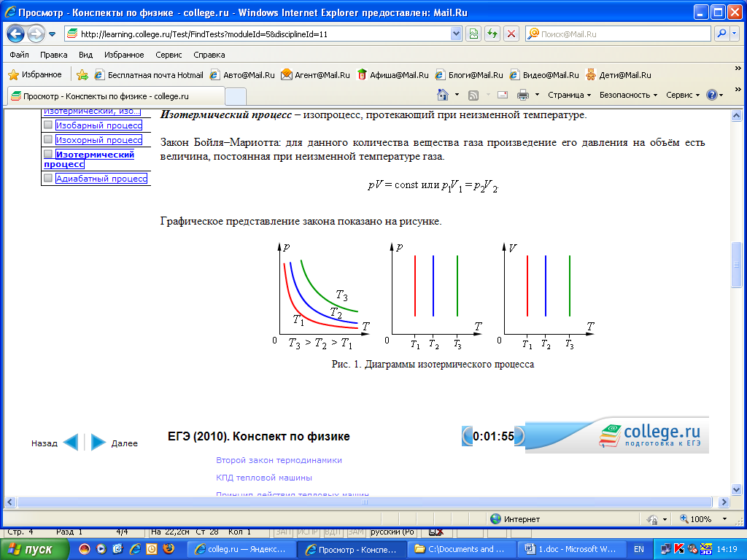Launch Firefox from quick launch
The width and height of the screenshot is (747, 560).
169,549
